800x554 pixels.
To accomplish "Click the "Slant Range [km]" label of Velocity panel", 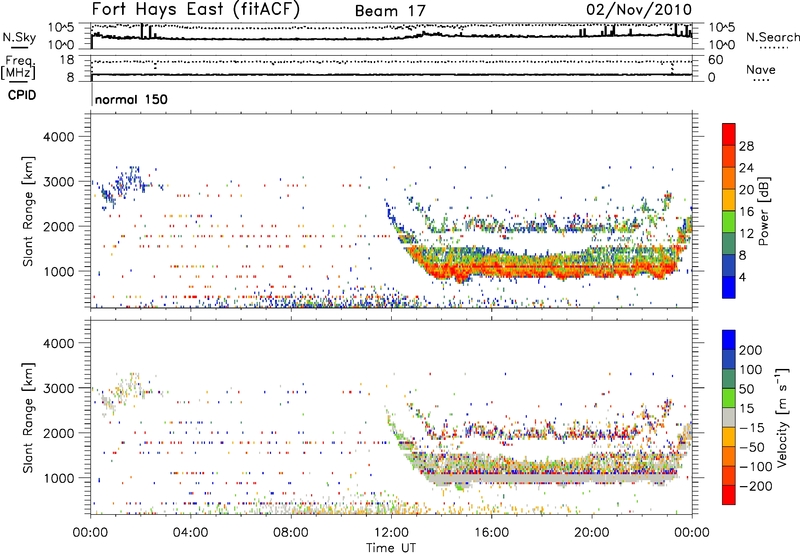I will (x=28, y=417).
